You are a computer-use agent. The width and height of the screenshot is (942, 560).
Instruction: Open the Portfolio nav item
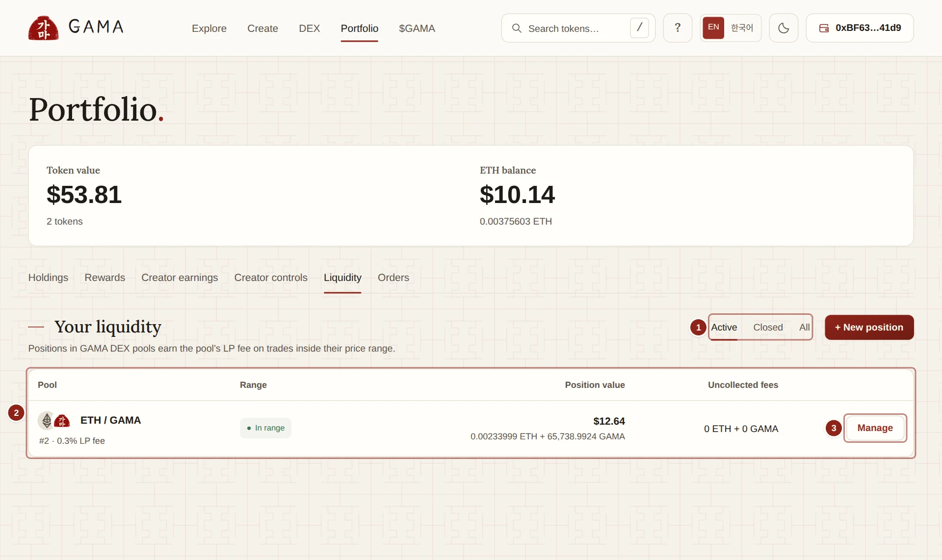(x=359, y=28)
